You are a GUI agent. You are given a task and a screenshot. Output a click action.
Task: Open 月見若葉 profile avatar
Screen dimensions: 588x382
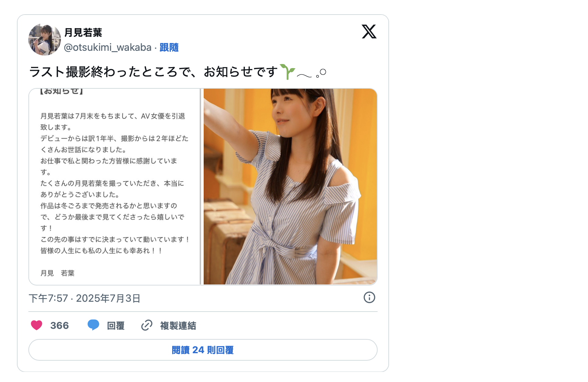click(45, 40)
